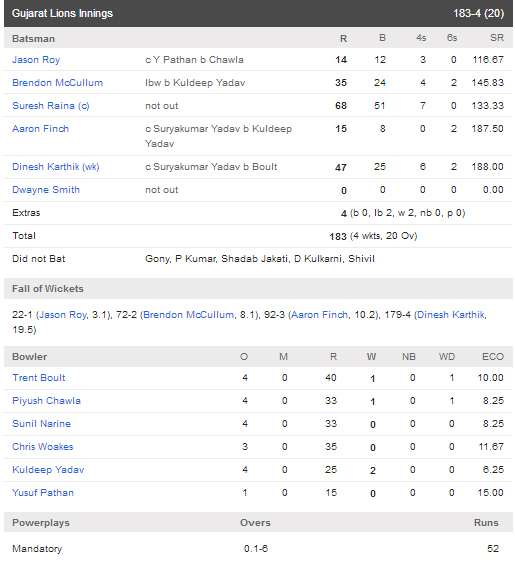Select Sunil Narine bowler link
Screen dimensions: 515x567
pos(42,424)
